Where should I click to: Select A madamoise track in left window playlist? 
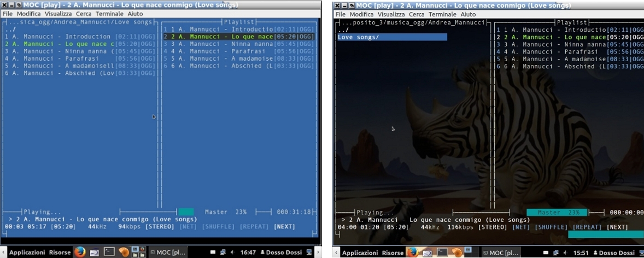(x=238, y=58)
